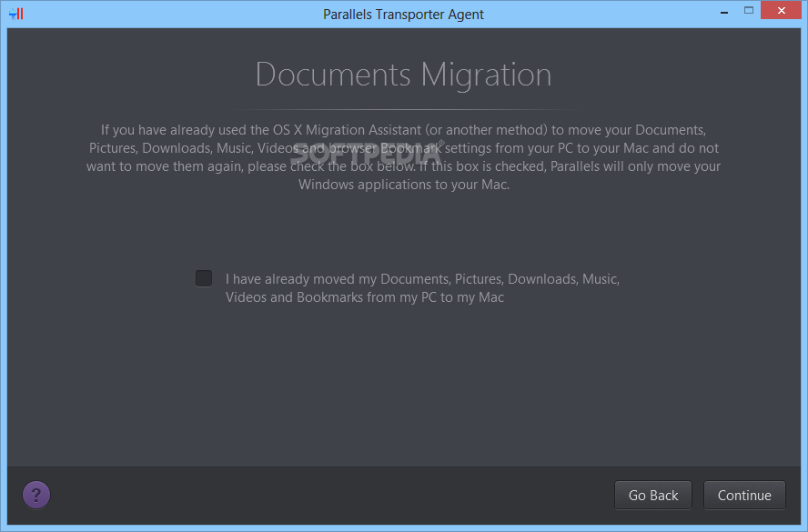Click the "I have already moved my Documents" label
This screenshot has height=532, width=808.
pos(422,288)
